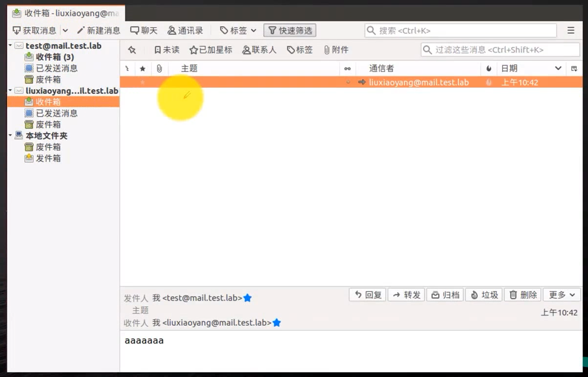Click the 回复 reply button

pos(368,295)
